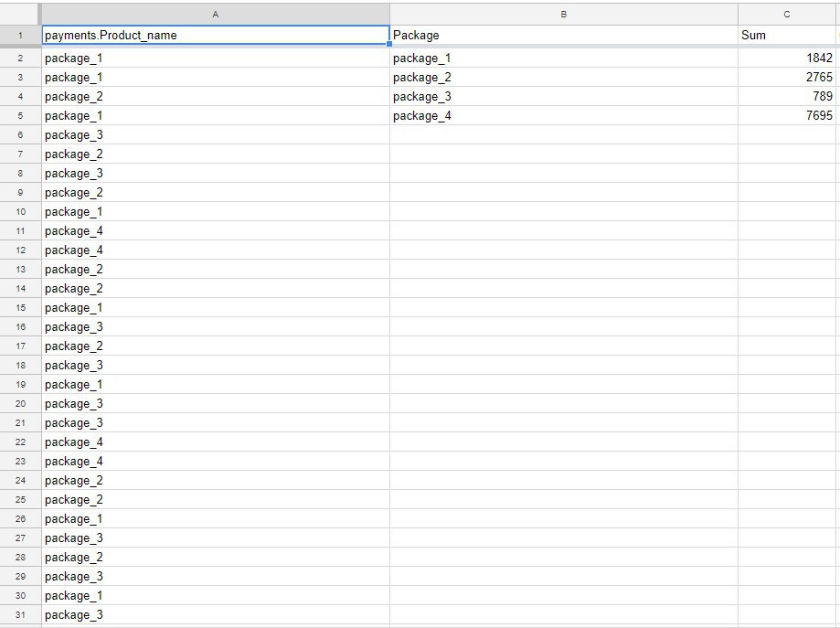This screenshot has width=840, height=628.
Task: Click package_2 in row 14 column A
Action: pos(216,288)
